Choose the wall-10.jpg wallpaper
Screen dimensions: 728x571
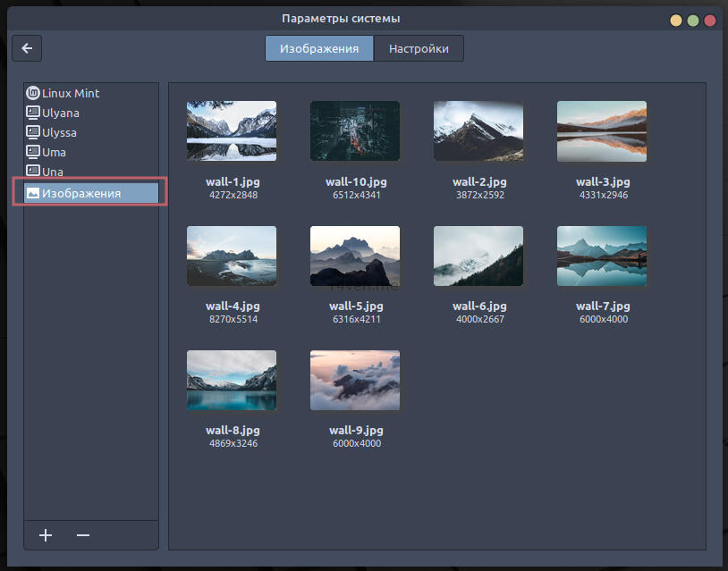click(x=355, y=130)
